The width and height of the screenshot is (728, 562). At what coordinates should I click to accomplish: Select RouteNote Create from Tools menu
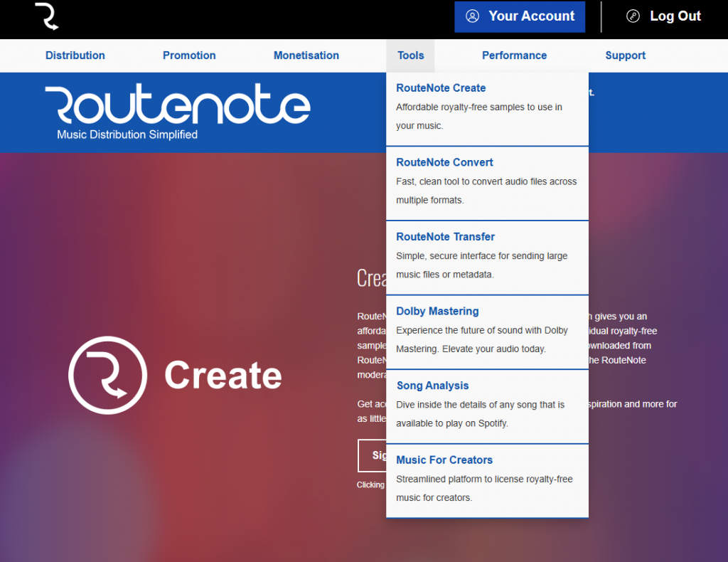[x=441, y=88]
